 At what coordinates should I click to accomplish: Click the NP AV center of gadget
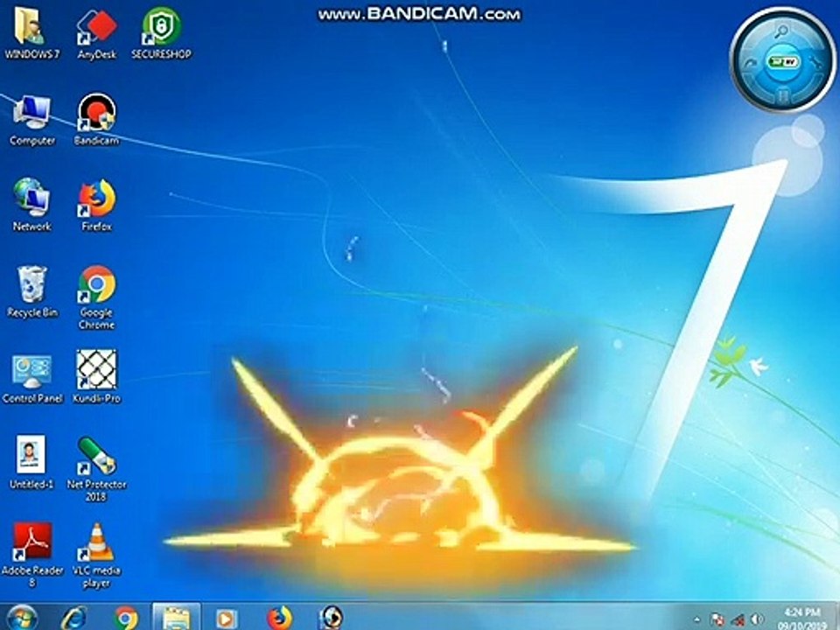coord(782,62)
